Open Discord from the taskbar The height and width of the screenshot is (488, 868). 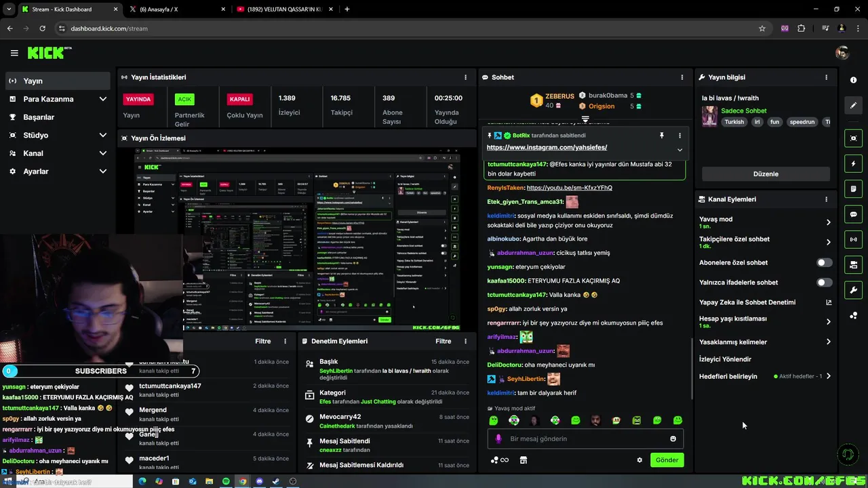coord(259,481)
